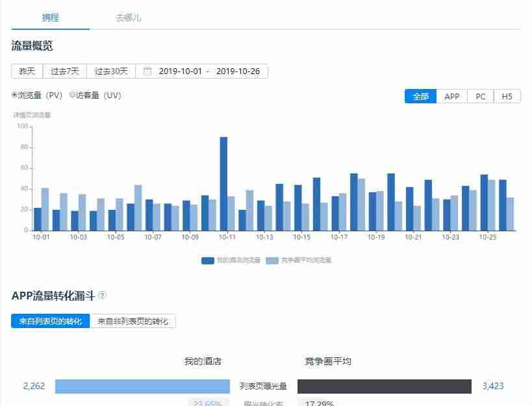The height and width of the screenshot is (406, 532).
Task: Choose the H5 platform filter
Action: point(507,96)
